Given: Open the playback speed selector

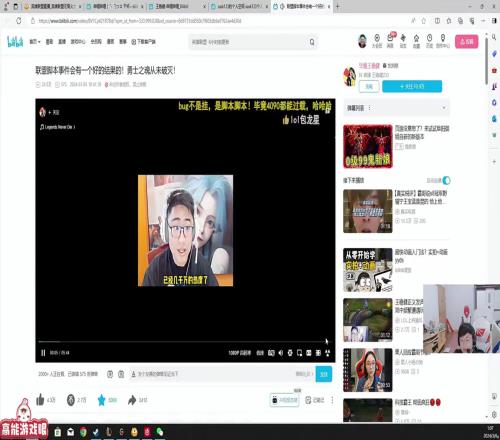Looking at the screenshot, I should pyautogui.click(x=260, y=353).
